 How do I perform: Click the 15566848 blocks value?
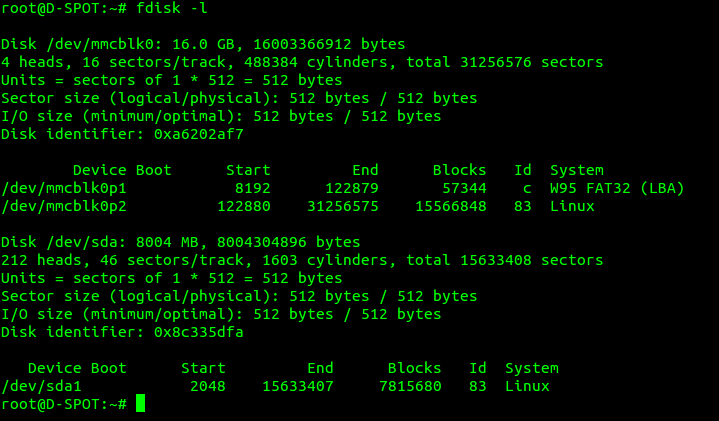pos(451,206)
